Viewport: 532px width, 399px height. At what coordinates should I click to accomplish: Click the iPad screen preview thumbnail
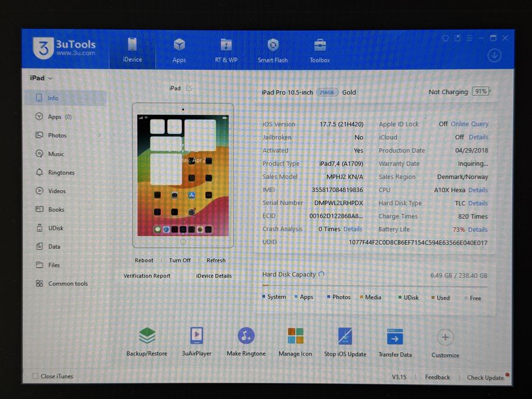[183, 176]
